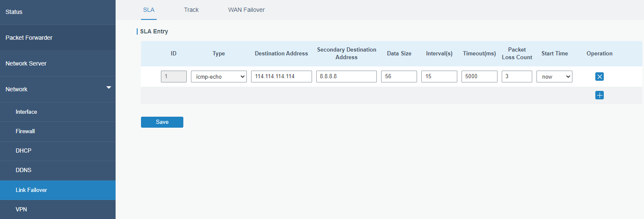The height and width of the screenshot is (219, 644).
Task: Open the DDNS page
Action: 23,170
